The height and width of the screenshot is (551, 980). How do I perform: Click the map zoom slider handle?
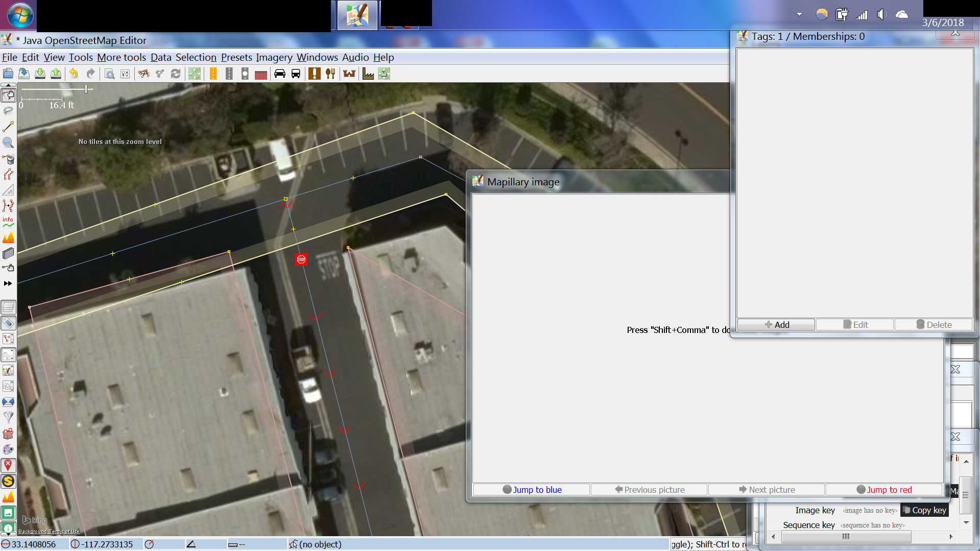pos(86,89)
